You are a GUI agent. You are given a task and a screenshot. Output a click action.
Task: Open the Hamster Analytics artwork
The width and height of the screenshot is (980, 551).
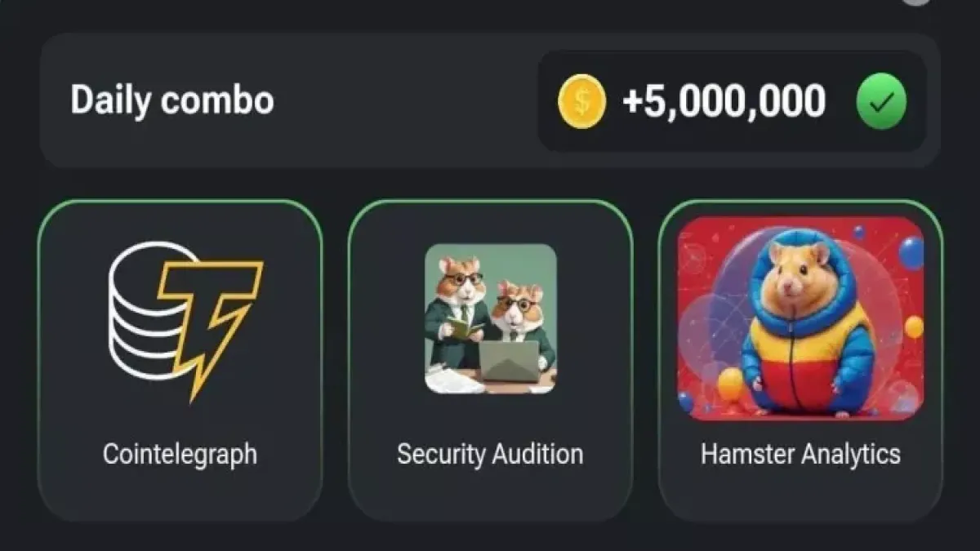(800, 318)
